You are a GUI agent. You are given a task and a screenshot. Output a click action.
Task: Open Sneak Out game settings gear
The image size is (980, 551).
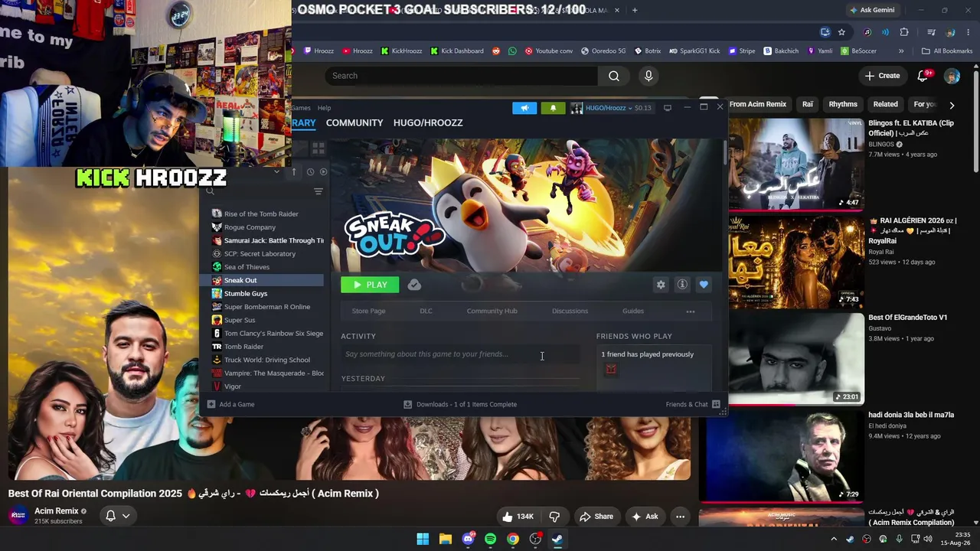click(661, 285)
